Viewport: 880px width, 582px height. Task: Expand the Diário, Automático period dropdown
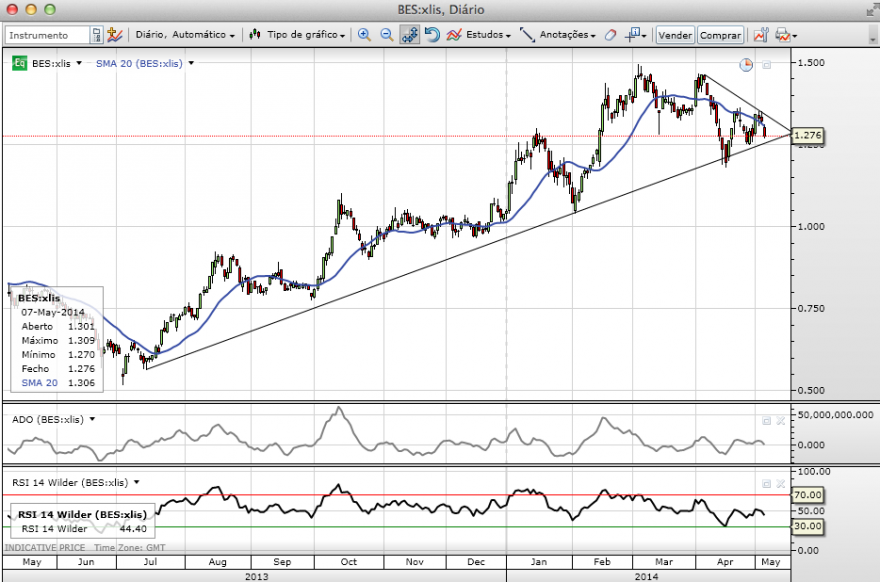pos(185,35)
